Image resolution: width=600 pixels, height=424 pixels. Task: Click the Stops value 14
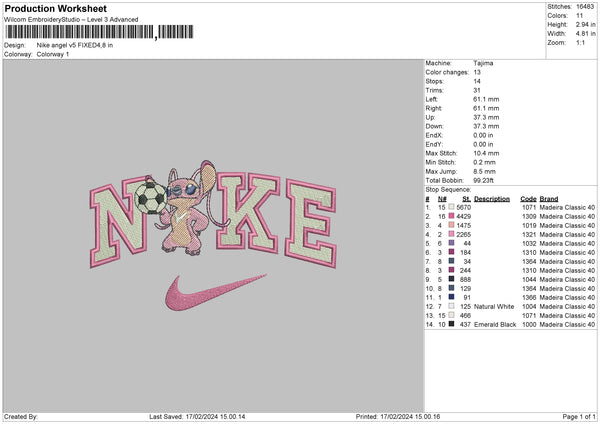pos(477,81)
